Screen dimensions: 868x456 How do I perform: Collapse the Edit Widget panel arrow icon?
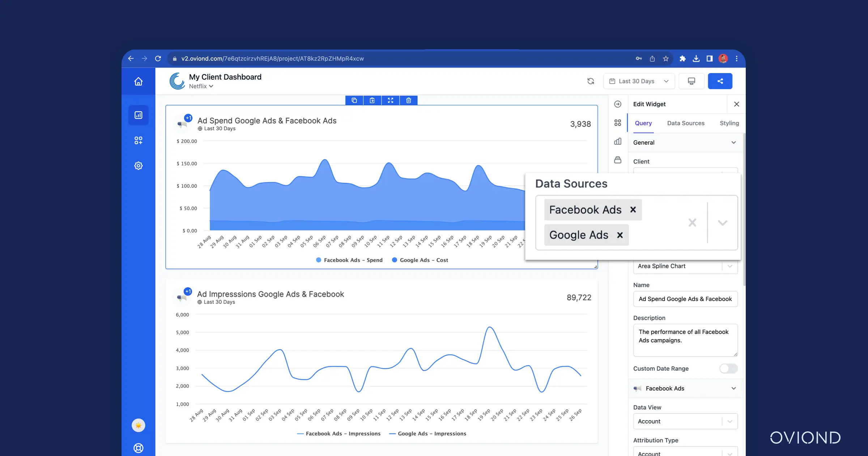(x=618, y=104)
